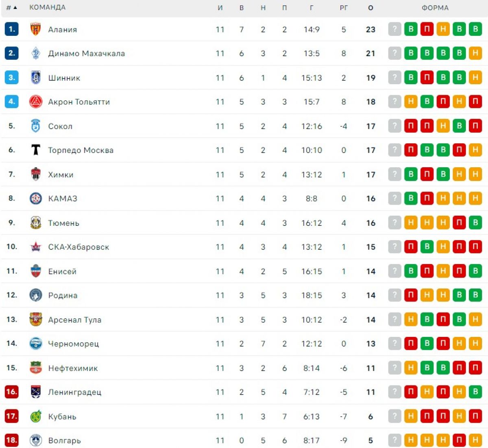Click Тюмень's last green В form badge
488x448 pixels.
pos(475,223)
